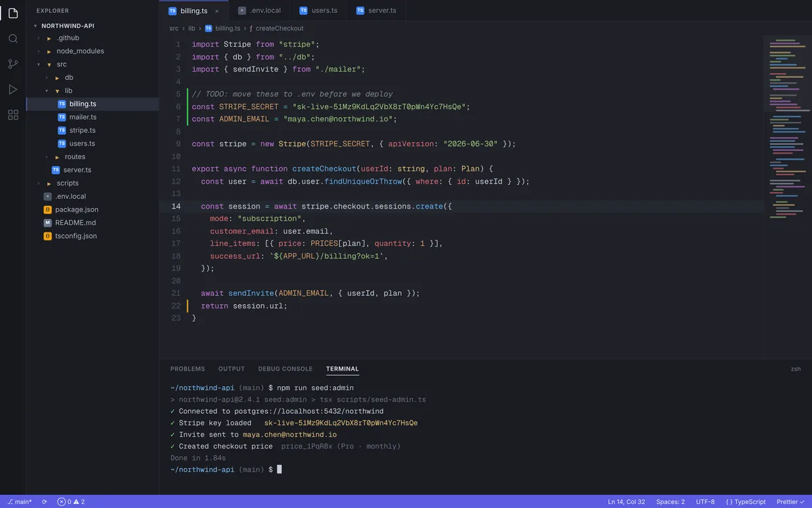Click the createCheckout function name on line 11

[x=324, y=169]
